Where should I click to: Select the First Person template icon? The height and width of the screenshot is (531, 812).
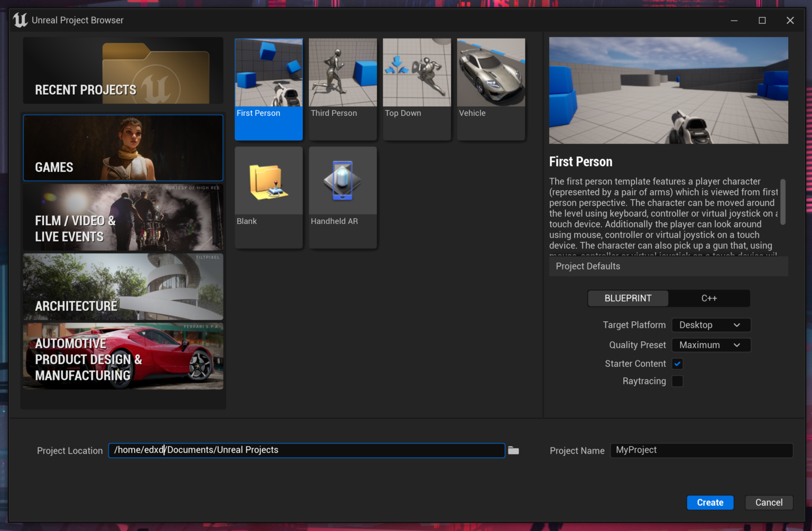coord(269,73)
